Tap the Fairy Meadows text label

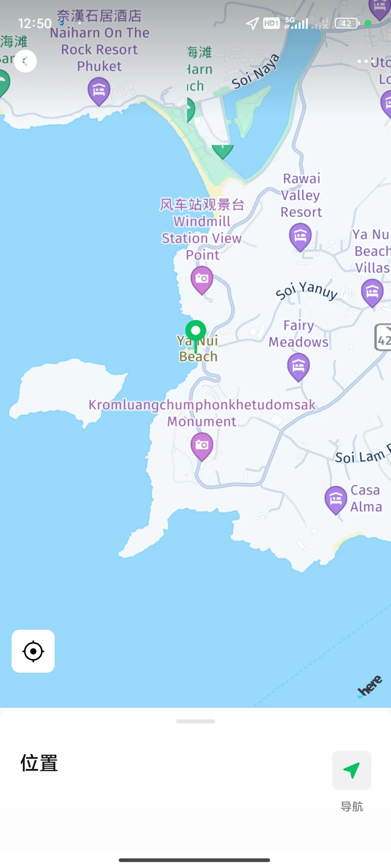pyautogui.click(x=299, y=333)
